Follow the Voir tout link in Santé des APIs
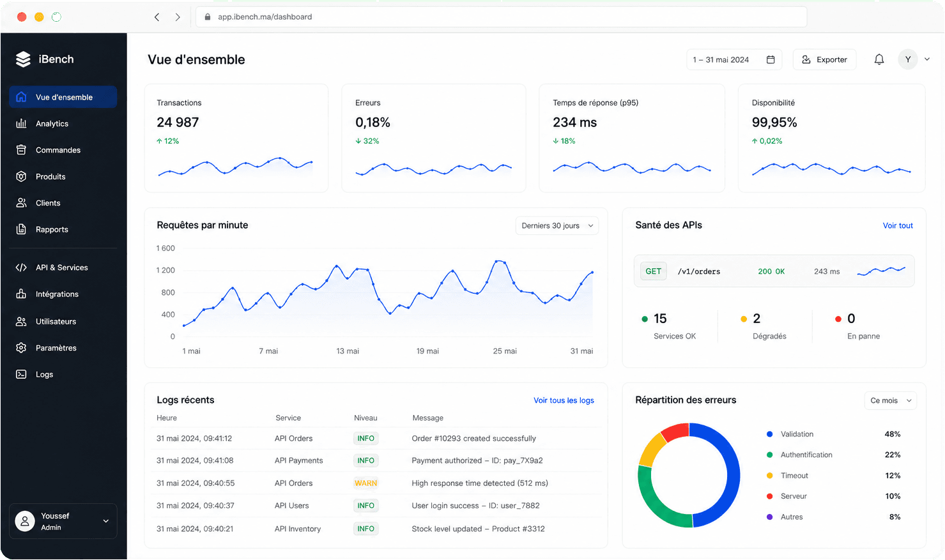The image size is (945, 560). tap(898, 225)
